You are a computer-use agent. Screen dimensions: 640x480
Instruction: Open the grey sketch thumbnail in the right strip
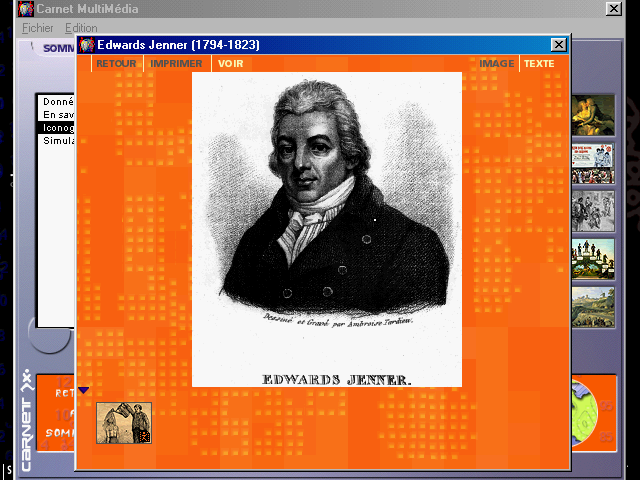[x=593, y=211]
